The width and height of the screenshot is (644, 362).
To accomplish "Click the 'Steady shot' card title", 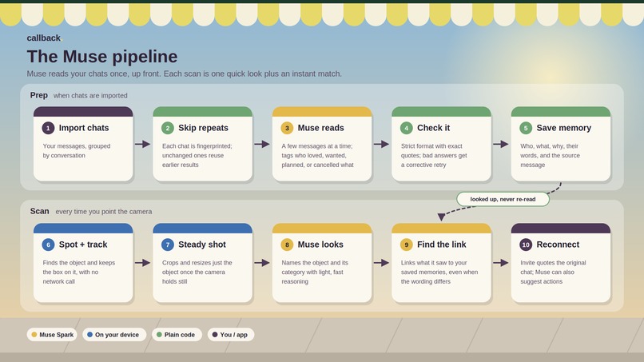I will tap(202, 245).
